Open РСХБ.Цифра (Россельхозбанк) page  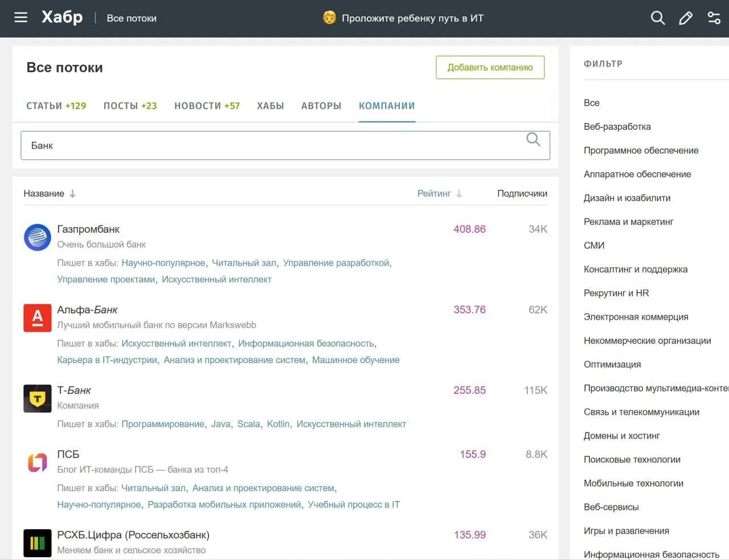click(x=133, y=535)
